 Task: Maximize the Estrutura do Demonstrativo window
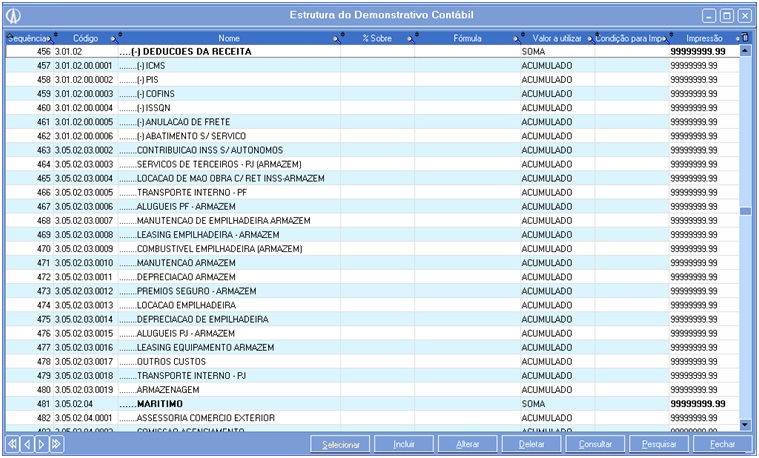coord(726,16)
